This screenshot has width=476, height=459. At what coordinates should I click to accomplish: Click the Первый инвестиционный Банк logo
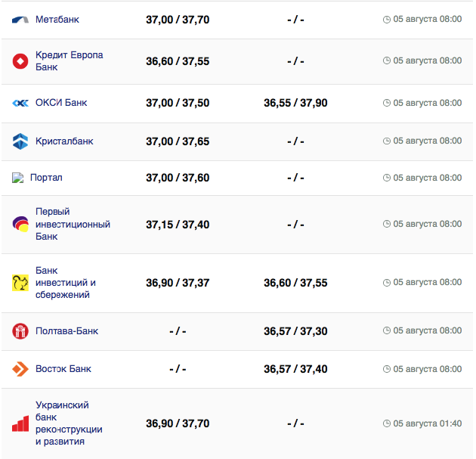point(20,224)
